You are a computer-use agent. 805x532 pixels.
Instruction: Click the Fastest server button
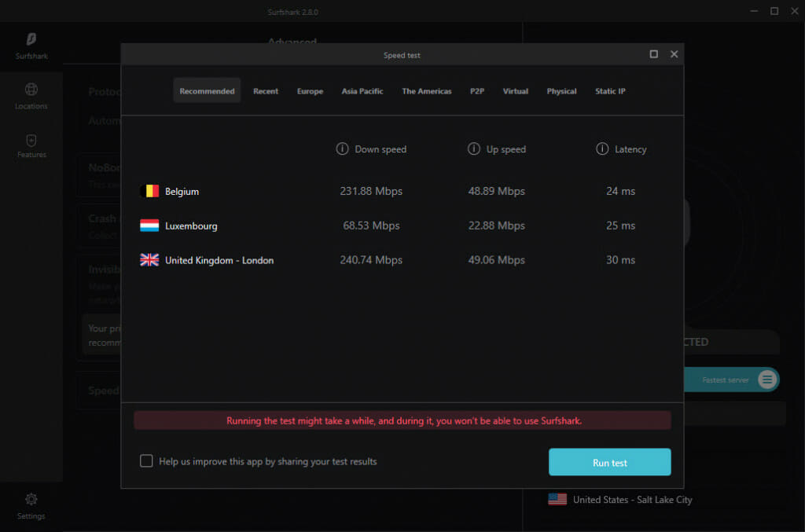tap(731, 380)
